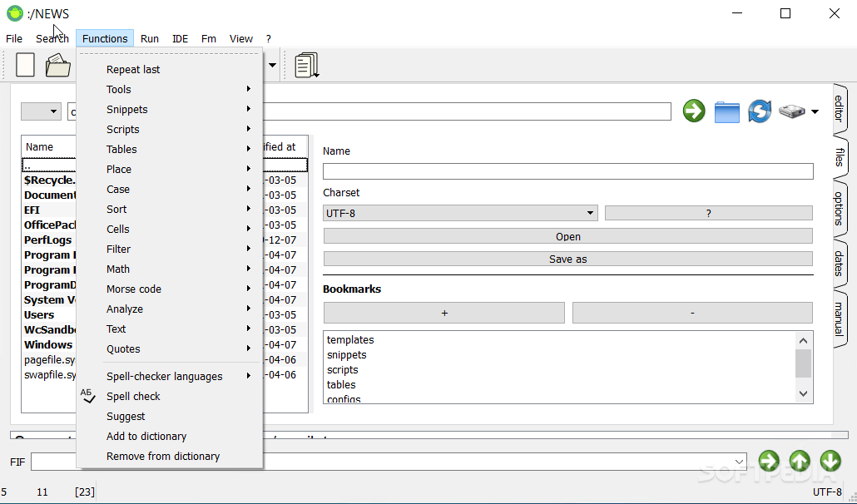The image size is (857, 504).
Task: Click the blue home folder icon
Action: [727, 112]
